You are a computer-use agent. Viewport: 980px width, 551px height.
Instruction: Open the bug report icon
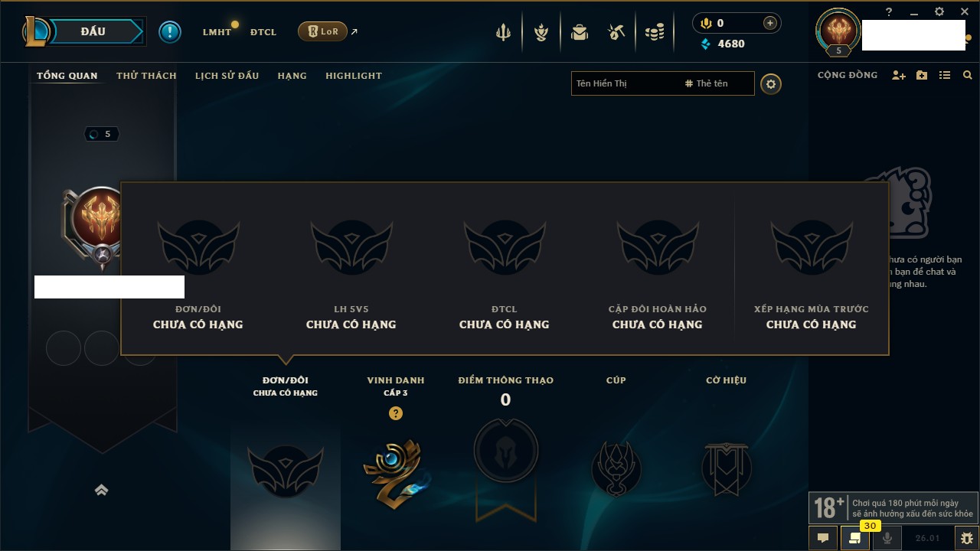[x=966, y=538]
